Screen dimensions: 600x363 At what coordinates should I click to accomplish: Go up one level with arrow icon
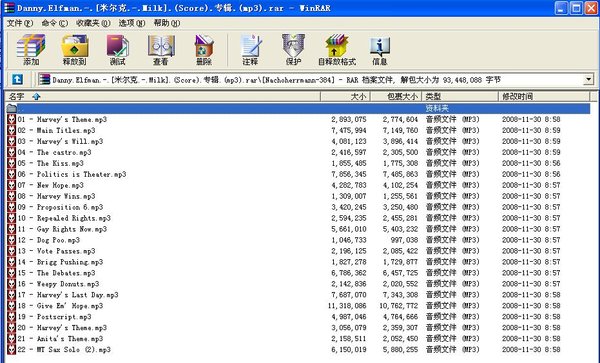[17, 80]
